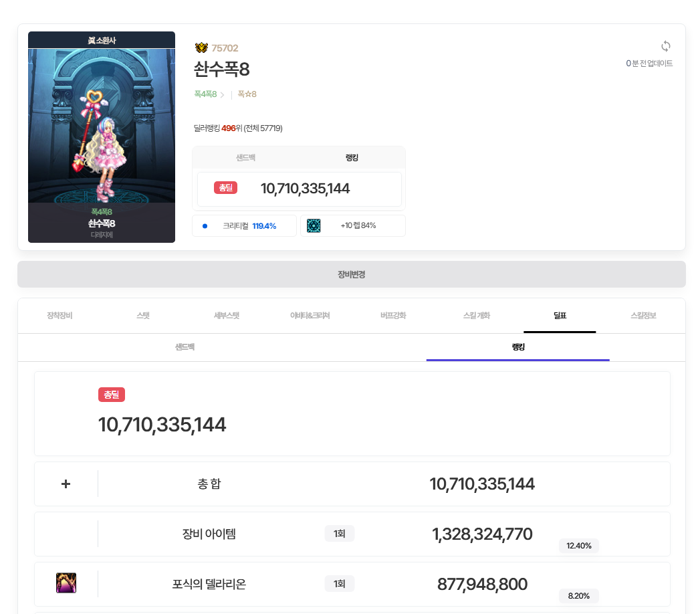Open the 아바타&크리쳐 tab
Screen dimensions: 700x614
click(310, 315)
